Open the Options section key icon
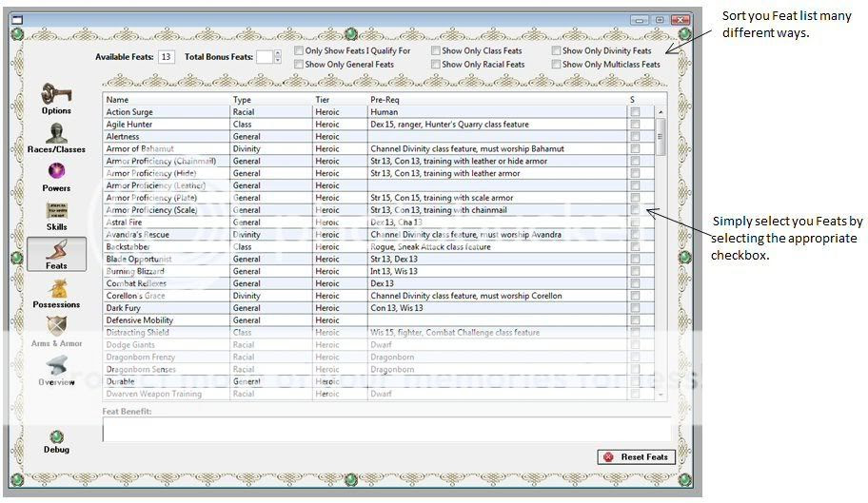 click(x=56, y=94)
